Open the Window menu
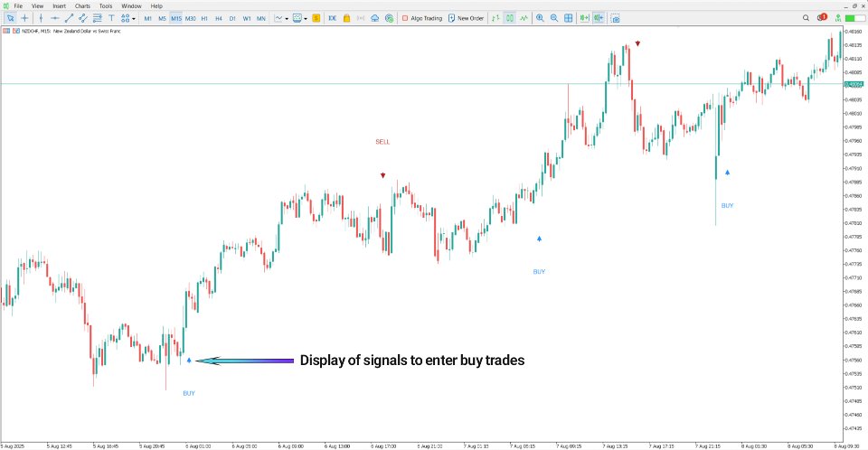 tap(131, 6)
